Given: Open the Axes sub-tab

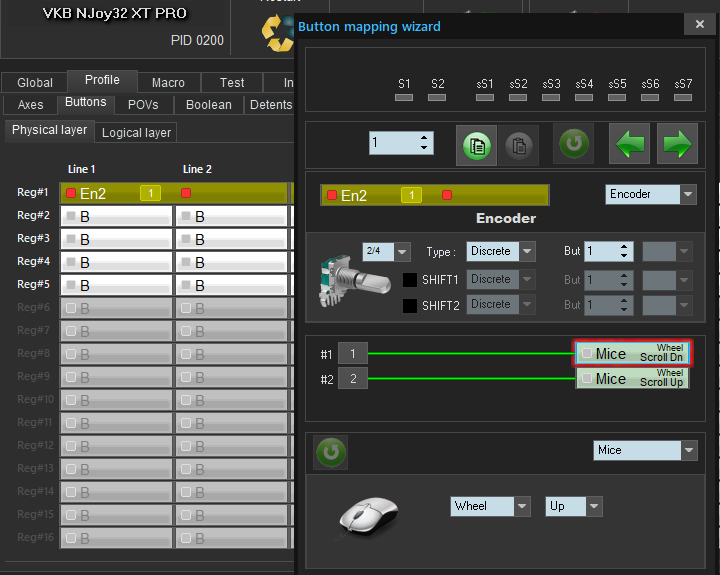Looking at the screenshot, I should (x=30, y=105).
